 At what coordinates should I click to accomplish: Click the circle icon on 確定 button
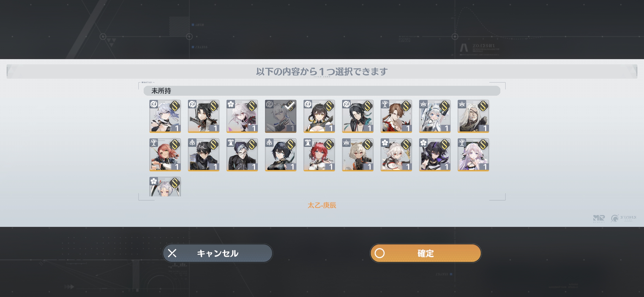point(380,253)
